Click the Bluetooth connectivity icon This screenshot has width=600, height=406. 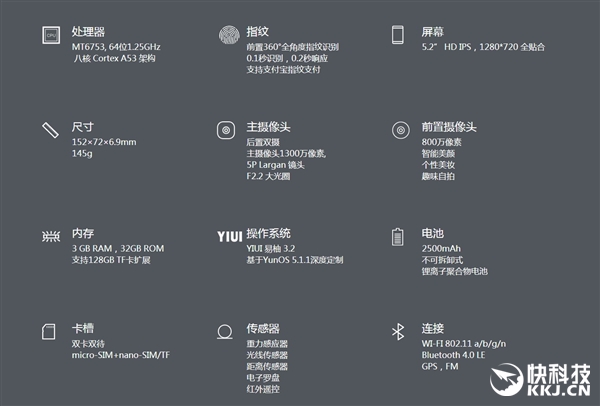tap(398, 331)
